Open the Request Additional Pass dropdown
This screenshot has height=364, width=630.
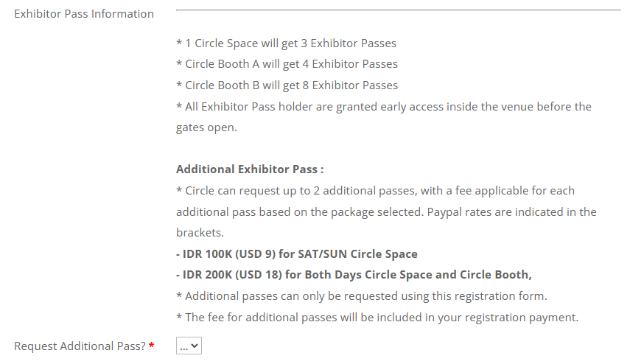(189, 346)
